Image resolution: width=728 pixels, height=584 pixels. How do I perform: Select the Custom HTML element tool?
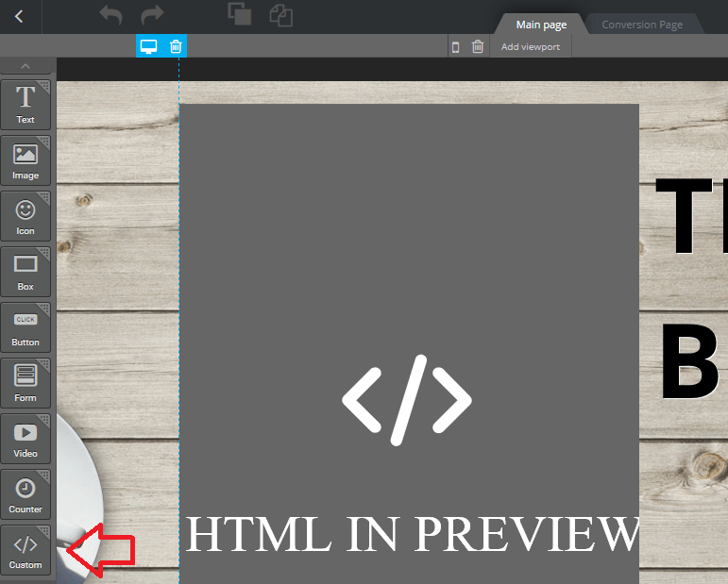[25, 550]
